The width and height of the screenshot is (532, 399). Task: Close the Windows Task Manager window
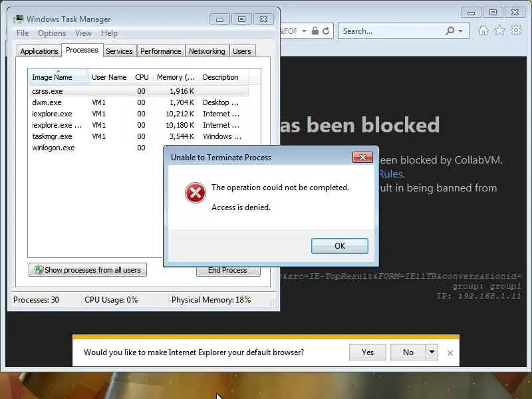(263, 19)
